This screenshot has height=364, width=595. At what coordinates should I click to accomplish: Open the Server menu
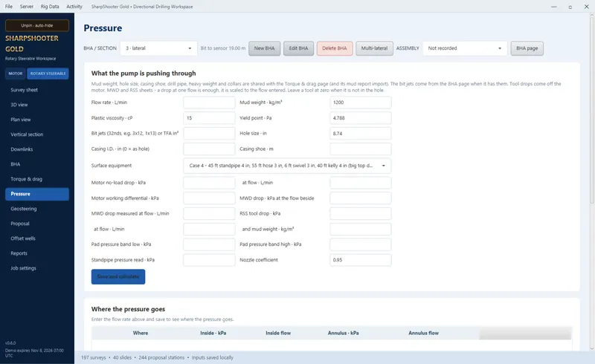click(27, 7)
